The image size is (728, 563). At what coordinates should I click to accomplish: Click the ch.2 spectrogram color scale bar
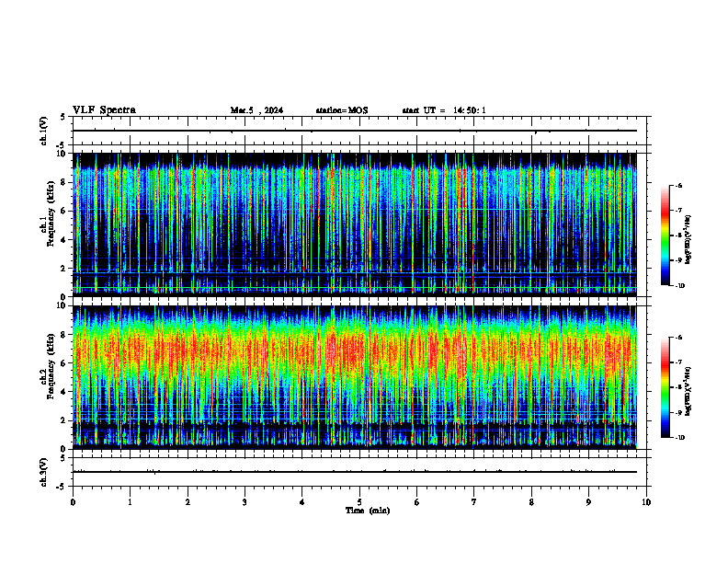click(665, 387)
